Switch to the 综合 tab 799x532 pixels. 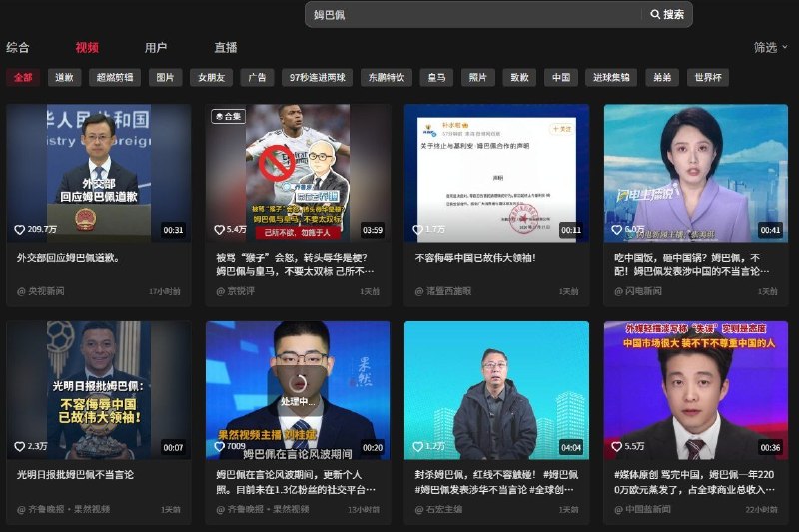point(18,47)
